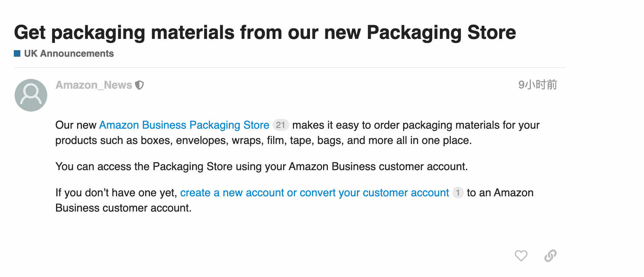Click the If you don't have one yet text
This screenshot has width=644, height=277.
pos(116,193)
